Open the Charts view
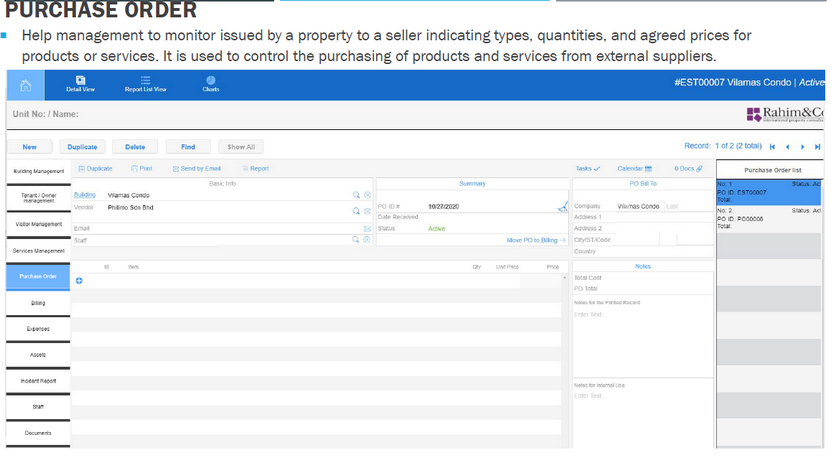Viewport: 838px width, 457px height. point(211,84)
